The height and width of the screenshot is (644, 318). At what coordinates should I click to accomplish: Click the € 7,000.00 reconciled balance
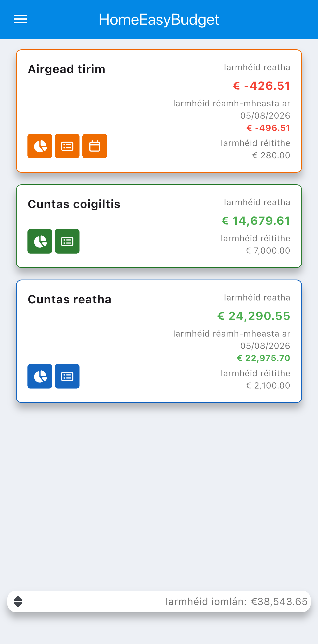pyautogui.click(x=268, y=251)
